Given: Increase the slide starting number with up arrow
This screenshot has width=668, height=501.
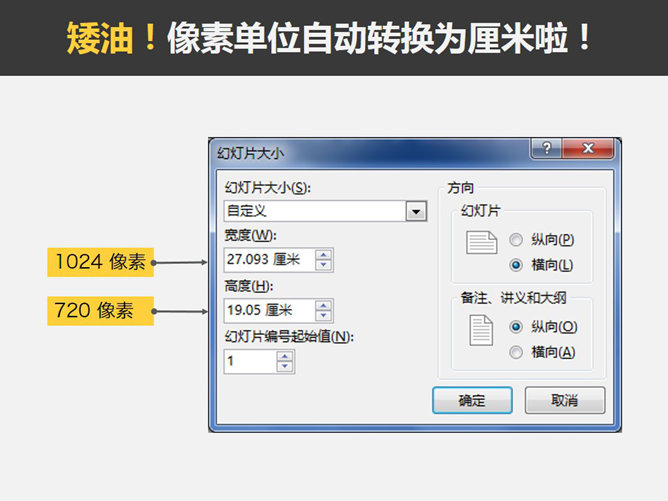Looking at the screenshot, I should (285, 355).
